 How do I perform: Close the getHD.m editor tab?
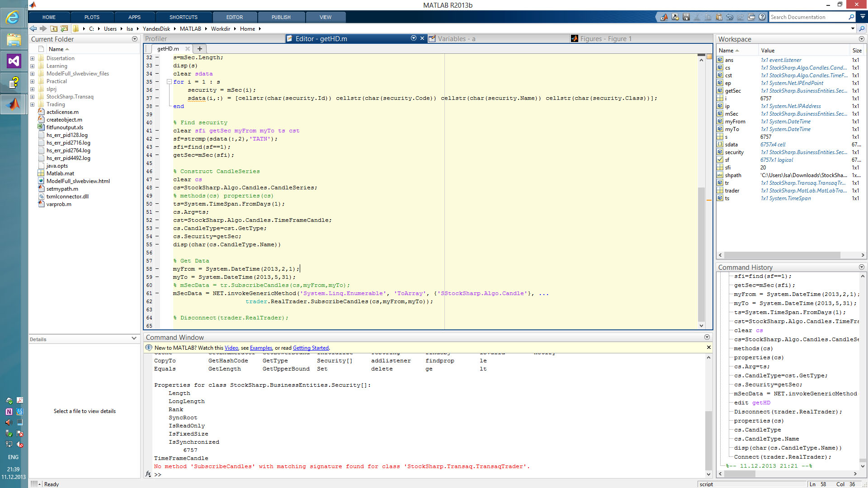(188, 49)
